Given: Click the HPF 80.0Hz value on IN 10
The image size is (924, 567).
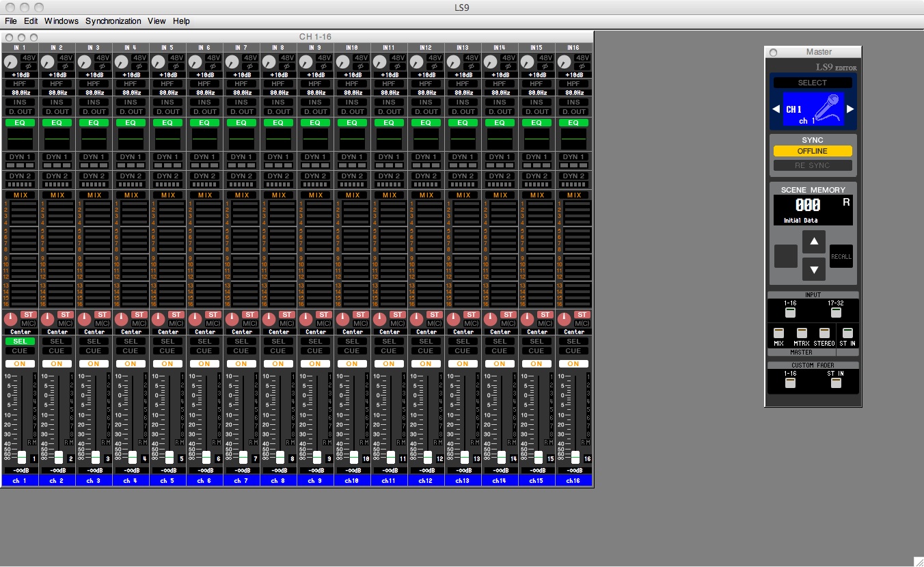Looking at the screenshot, I should 353,92.
